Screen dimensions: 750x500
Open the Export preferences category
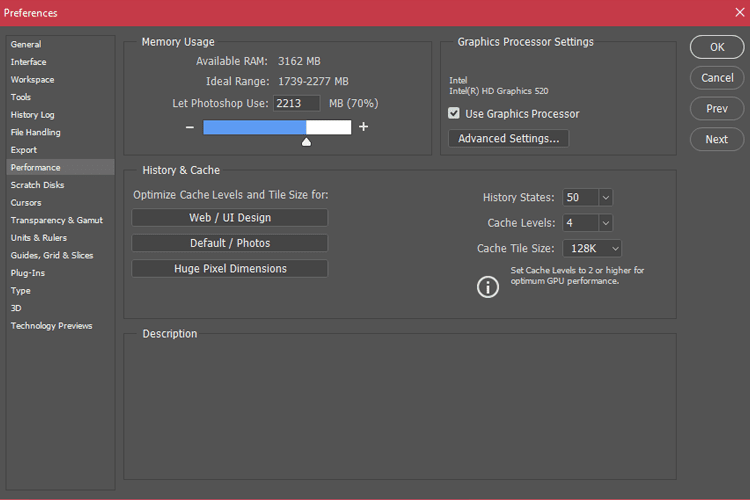pos(60,150)
